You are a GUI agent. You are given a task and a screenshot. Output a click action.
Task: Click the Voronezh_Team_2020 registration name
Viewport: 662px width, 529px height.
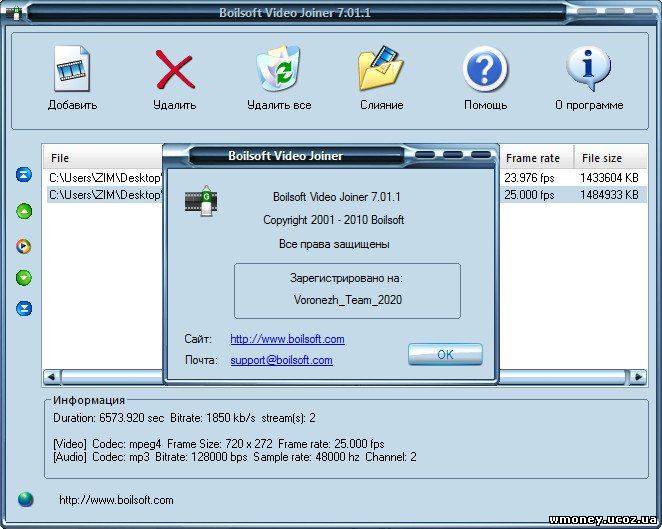tap(347, 300)
